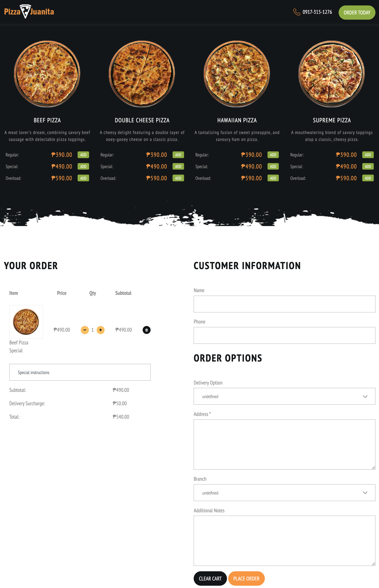The width and height of the screenshot is (379, 588).
Task: Click the BEEF PIZZA title
Action: click(47, 120)
